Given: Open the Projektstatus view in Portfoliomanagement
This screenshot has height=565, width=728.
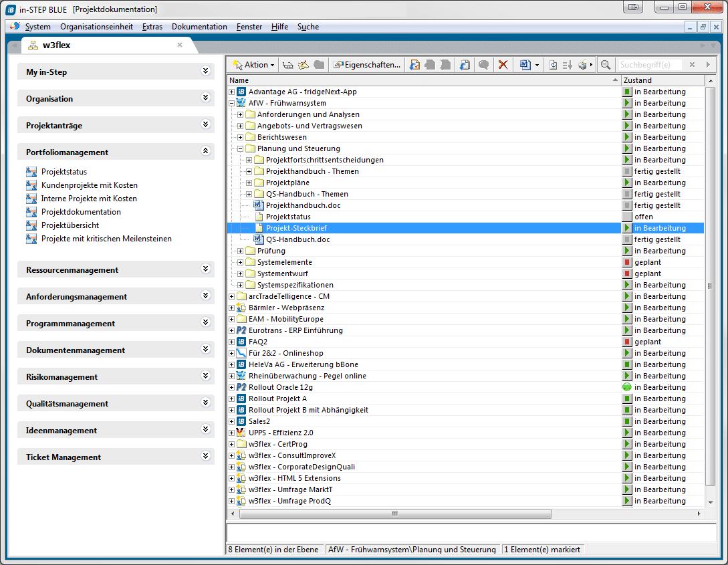Looking at the screenshot, I should [x=64, y=172].
